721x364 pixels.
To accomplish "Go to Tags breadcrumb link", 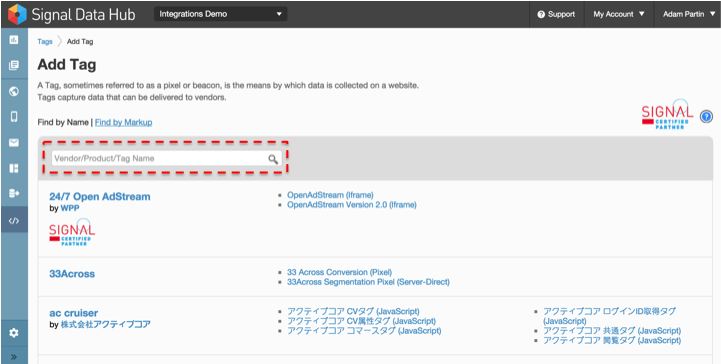I will (45, 41).
